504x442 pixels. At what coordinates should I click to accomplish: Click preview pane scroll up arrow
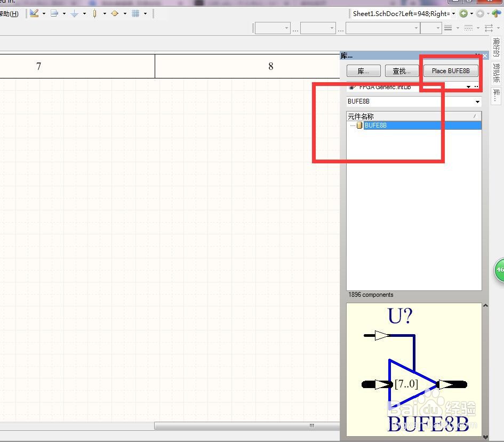pyautogui.click(x=485, y=305)
